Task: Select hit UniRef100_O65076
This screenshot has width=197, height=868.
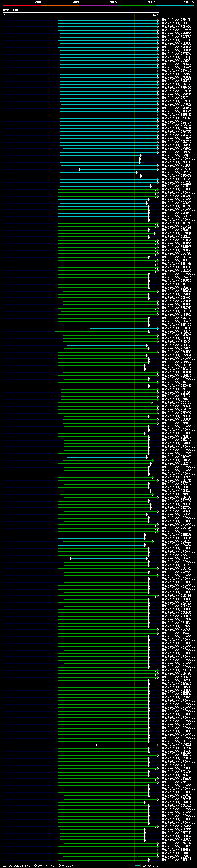Action: pyautogui.click(x=177, y=176)
